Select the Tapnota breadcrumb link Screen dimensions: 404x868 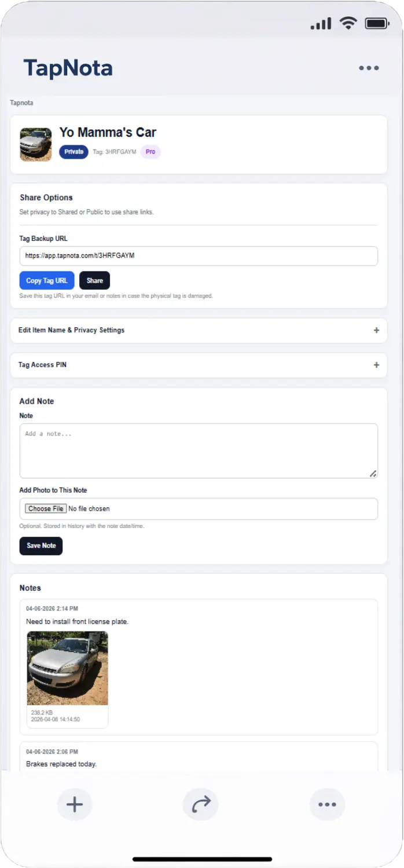coord(21,102)
